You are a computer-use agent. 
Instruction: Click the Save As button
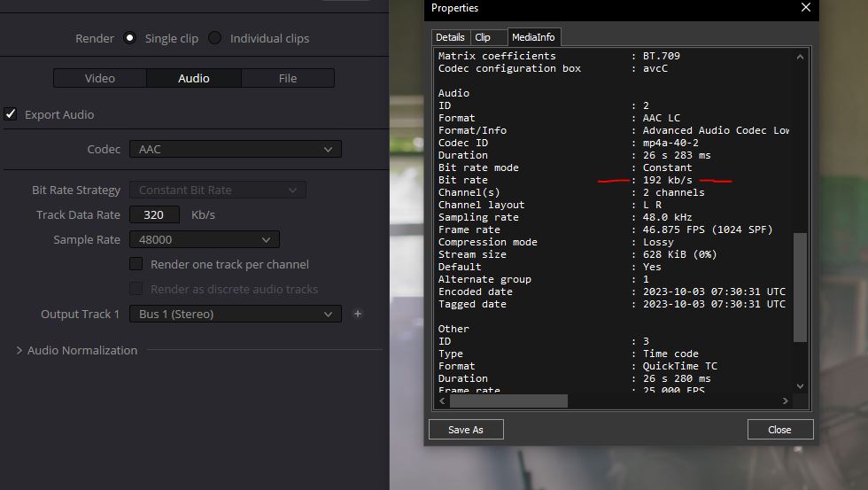point(466,430)
